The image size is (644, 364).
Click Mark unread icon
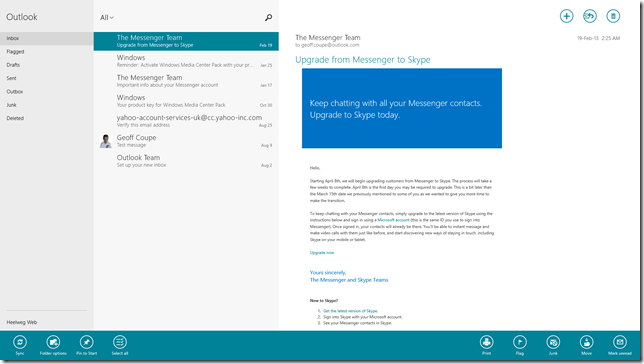tap(620, 342)
